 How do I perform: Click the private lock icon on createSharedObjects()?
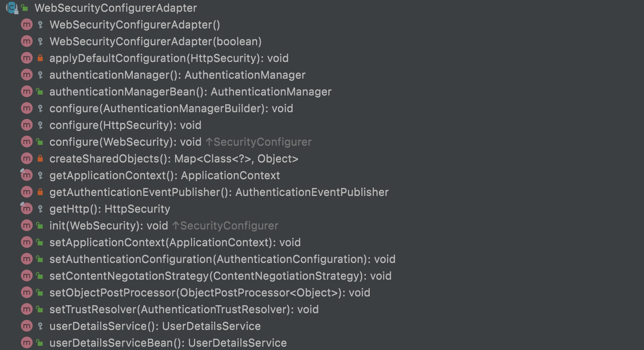click(40, 159)
